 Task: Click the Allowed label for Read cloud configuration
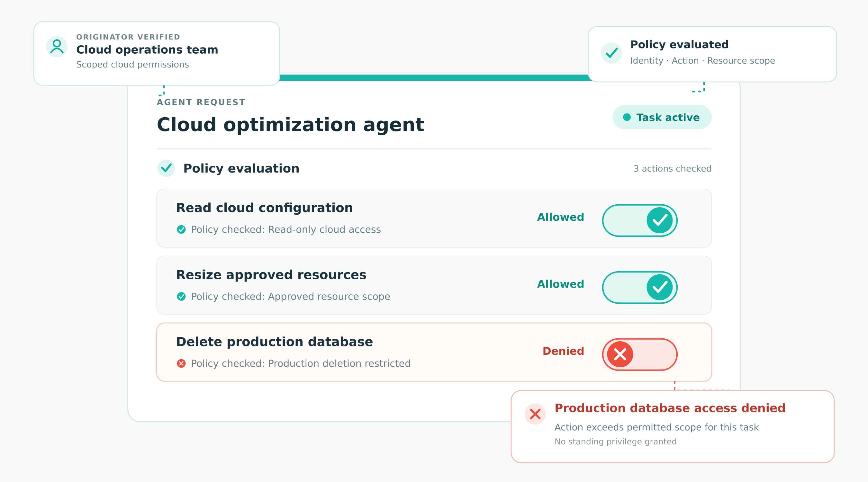click(x=560, y=217)
